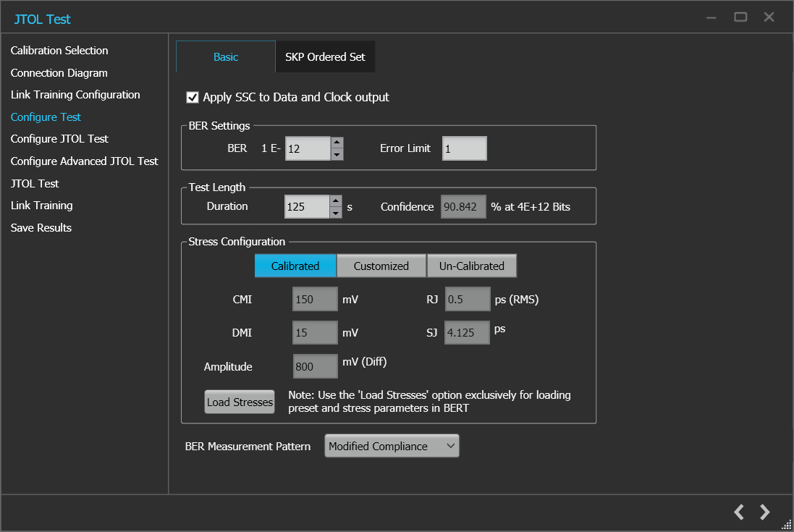
Task: Select the Basic tab
Action: pyautogui.click(x=225, y=56)
